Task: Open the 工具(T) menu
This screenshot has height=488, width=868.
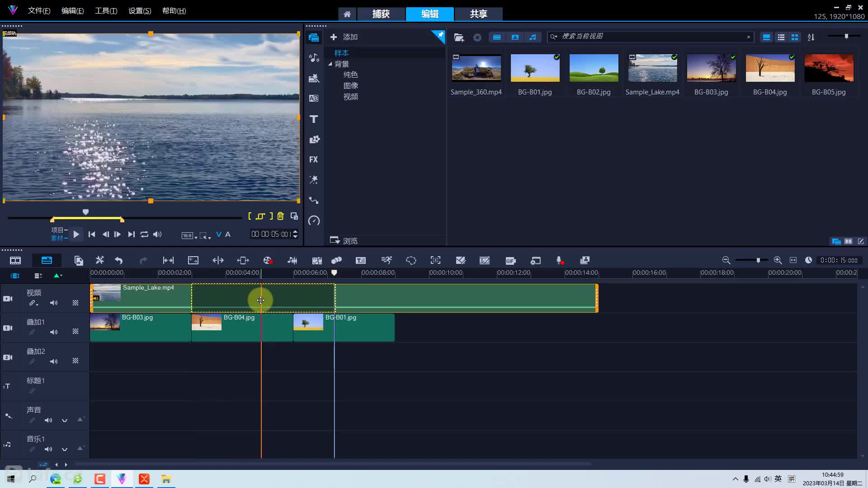Action: 106,11
